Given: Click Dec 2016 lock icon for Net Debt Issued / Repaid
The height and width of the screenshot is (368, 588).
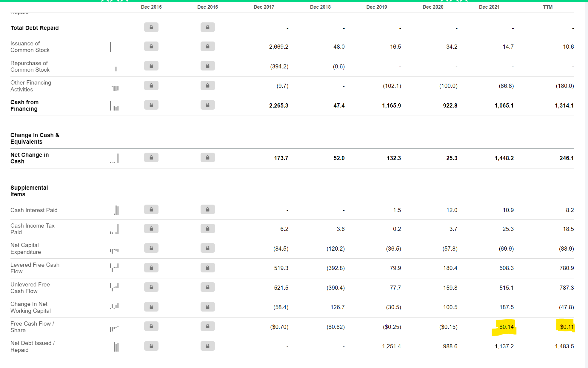Looking at the screenshot, I should coord(207,346).
